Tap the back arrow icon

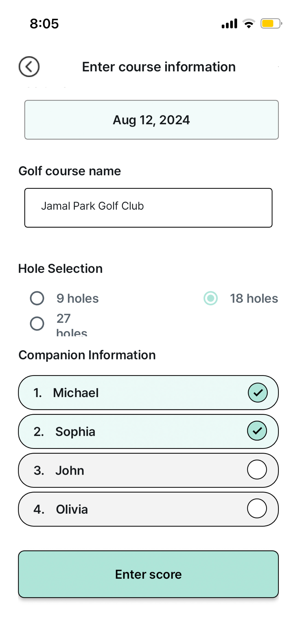(29, 67)
